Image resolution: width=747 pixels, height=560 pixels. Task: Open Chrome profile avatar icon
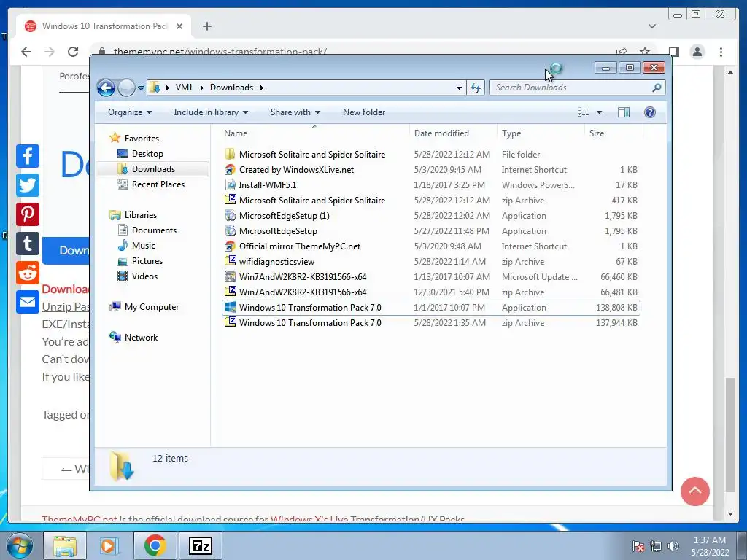click(x=697, y=52)
